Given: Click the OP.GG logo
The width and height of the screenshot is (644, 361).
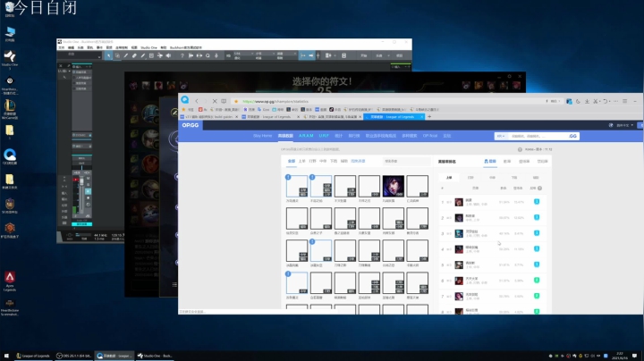Looking at the screenshot, I should [x=191, y=125].
